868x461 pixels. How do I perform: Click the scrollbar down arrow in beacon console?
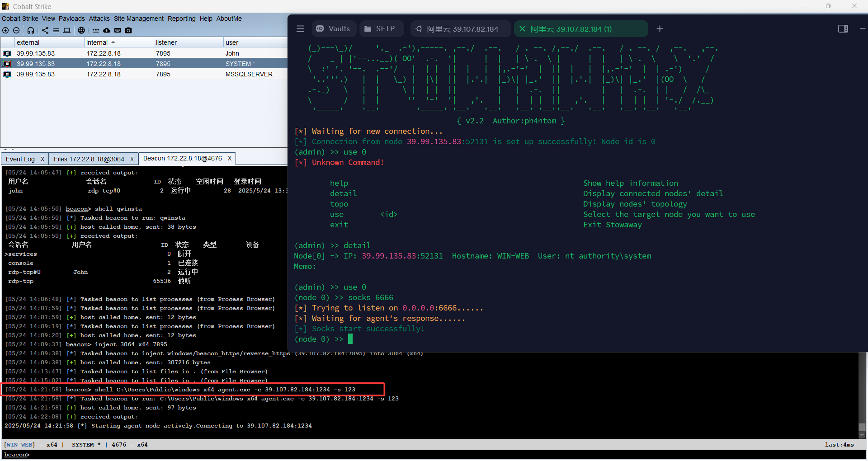tap(862, 435)
